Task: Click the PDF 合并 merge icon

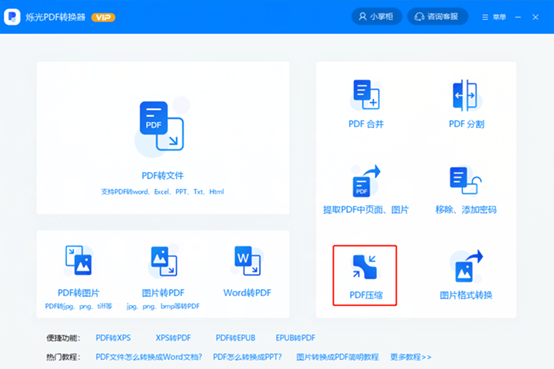Action: [366, 95]
